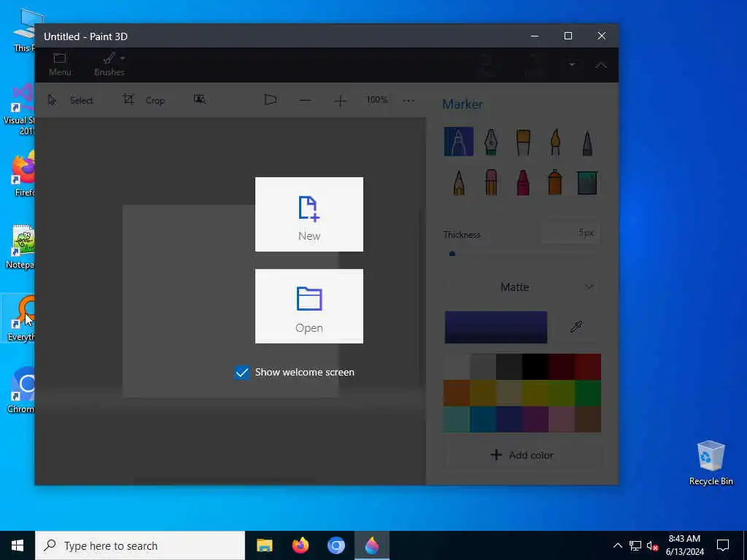The image size is (747, 560).
Task: Select the Oil brush
Action: point(523,141)
